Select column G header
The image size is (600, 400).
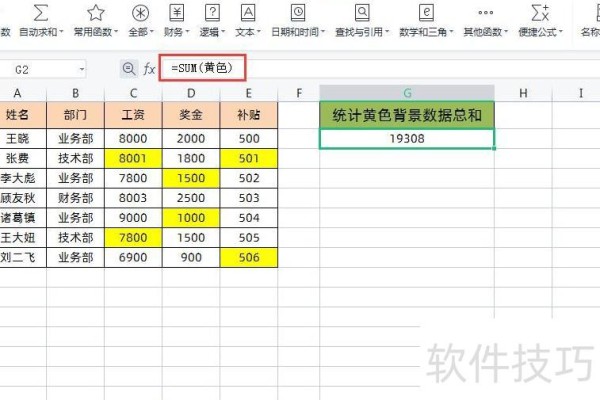point(407,93)
